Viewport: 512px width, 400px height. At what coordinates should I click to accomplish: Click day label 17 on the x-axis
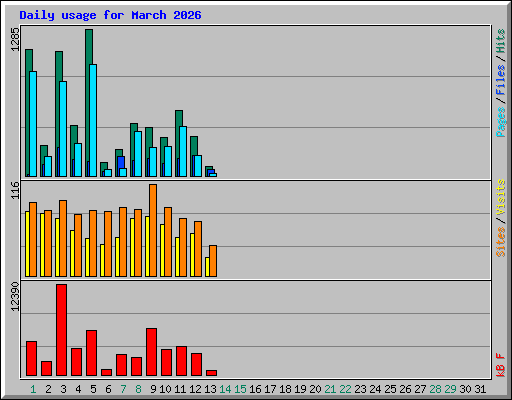[x=270, y=389]
